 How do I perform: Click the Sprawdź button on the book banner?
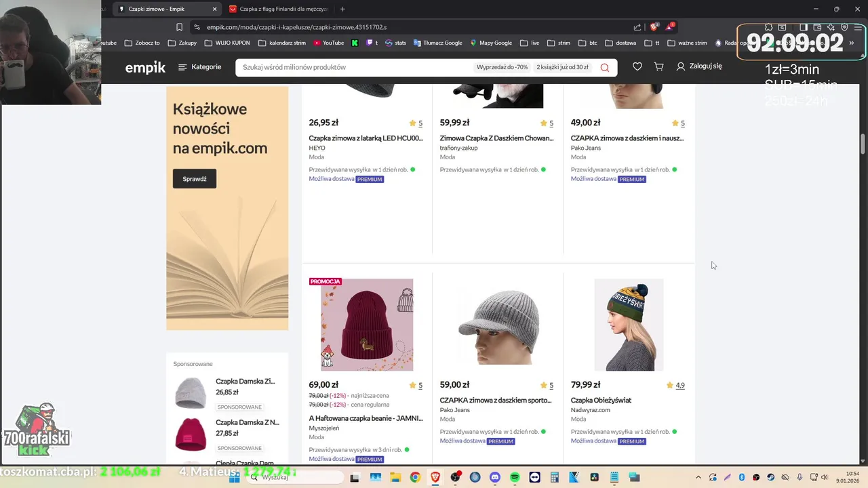point(195,179)
